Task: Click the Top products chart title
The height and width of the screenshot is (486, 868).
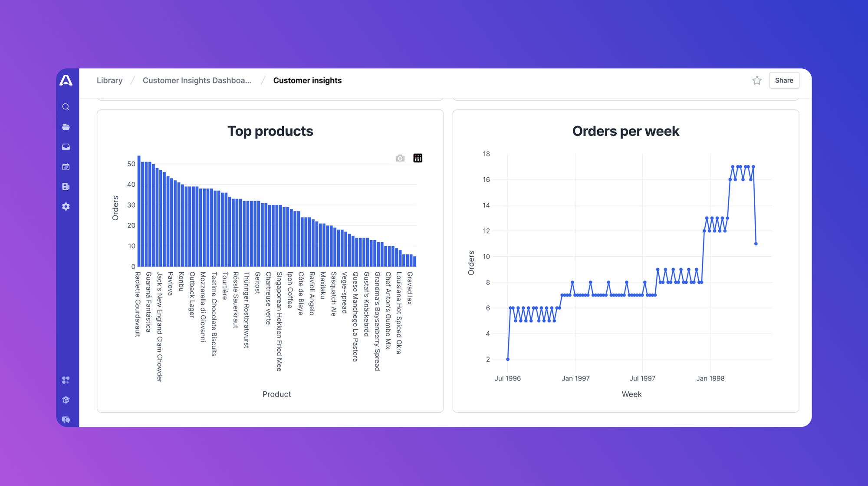Action: pos(270,131)
